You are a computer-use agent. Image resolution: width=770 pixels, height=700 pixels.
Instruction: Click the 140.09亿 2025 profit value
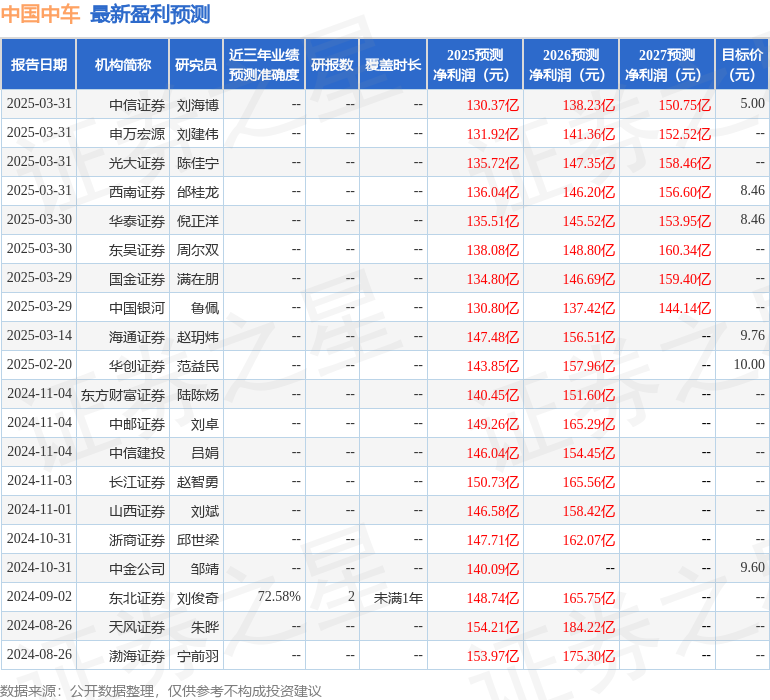493,569
